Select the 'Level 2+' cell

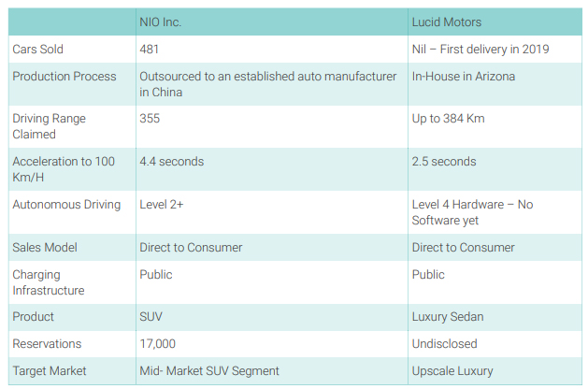pyautogui.click(x=161, y=205)
